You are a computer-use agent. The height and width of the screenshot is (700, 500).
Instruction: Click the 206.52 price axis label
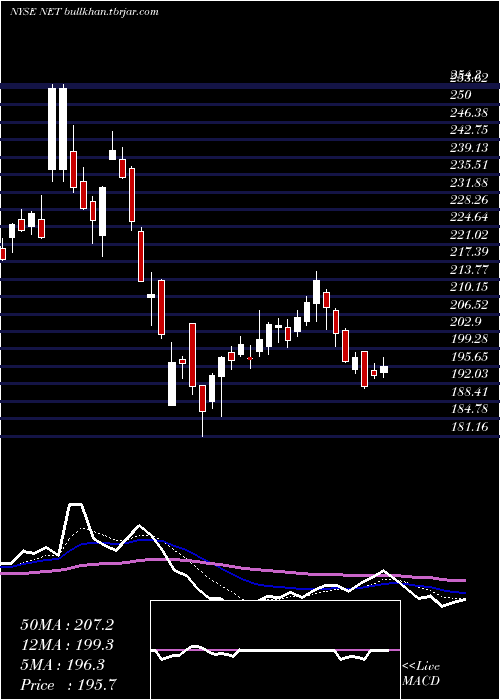point(469,304)
